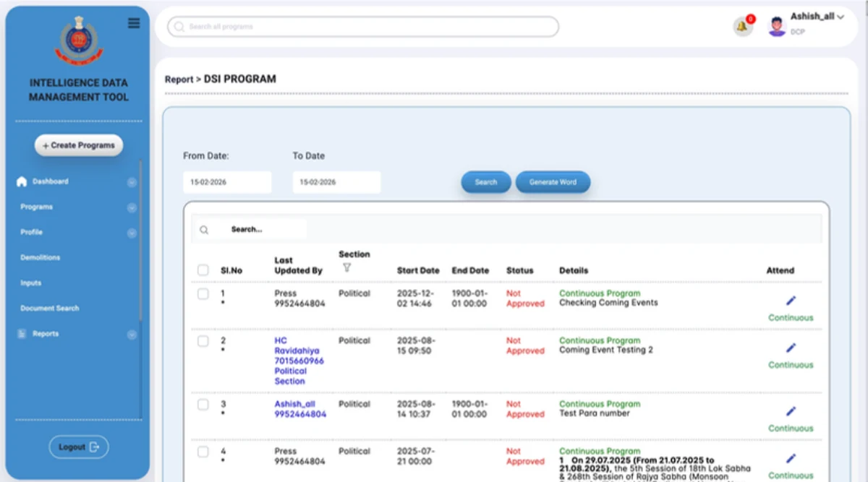868x482 pixels.
Task: Select the checkbox for row 4
Action: 203,452
